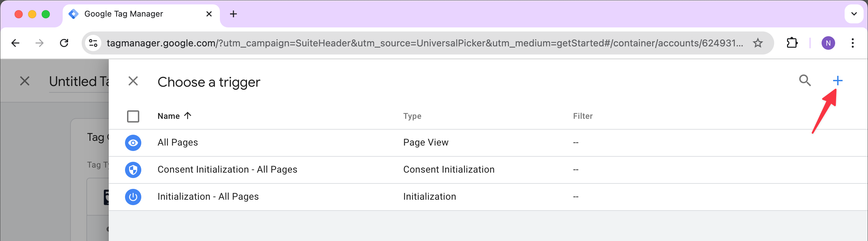The width and height of the screenshot is (868, 241).
Task: Close the Untitled Tag editor
Action: pyautogui.click(x=25, y=81)
